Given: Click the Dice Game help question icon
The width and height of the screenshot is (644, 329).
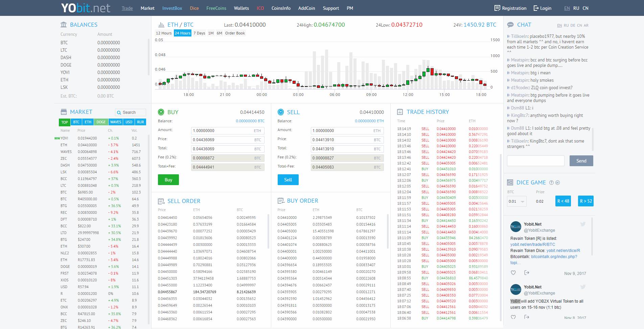Looking at the screenshot, I should [x=551, y=182].
